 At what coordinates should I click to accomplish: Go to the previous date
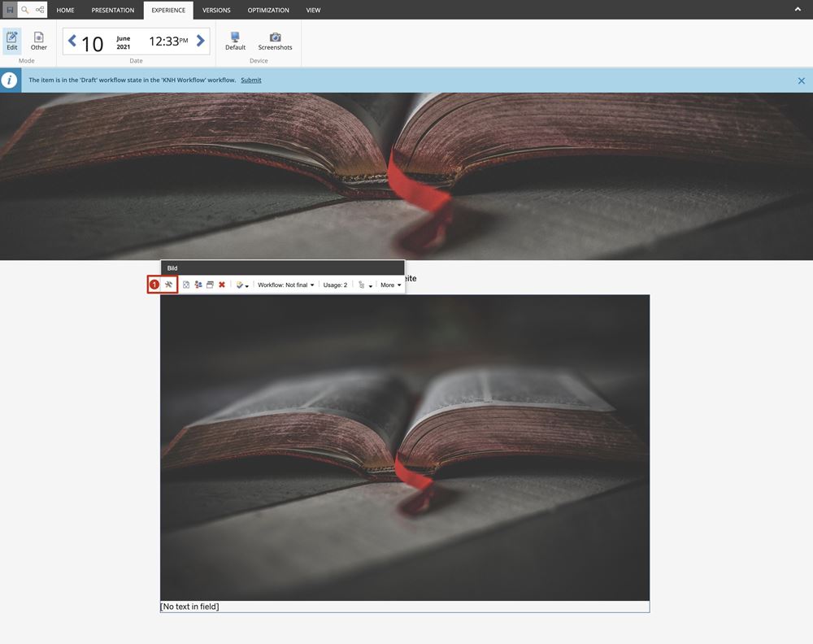click(72, 41)
